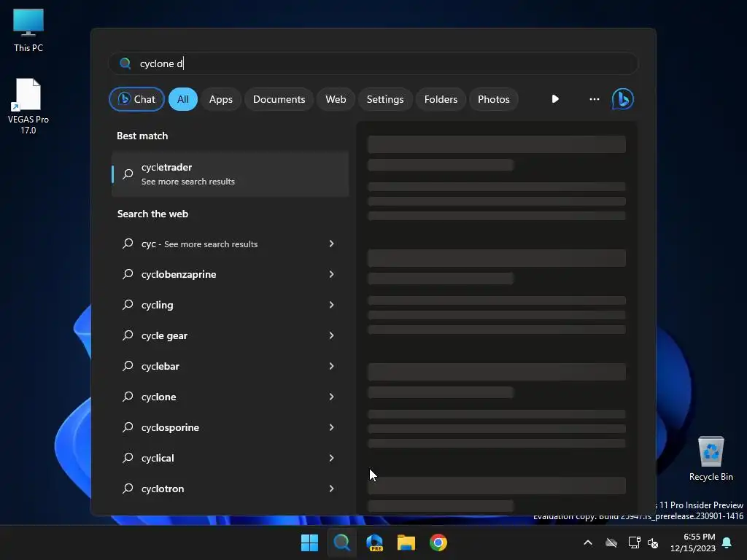Choose the cycle gear web suggestion
747x560 pixels.
230,335
